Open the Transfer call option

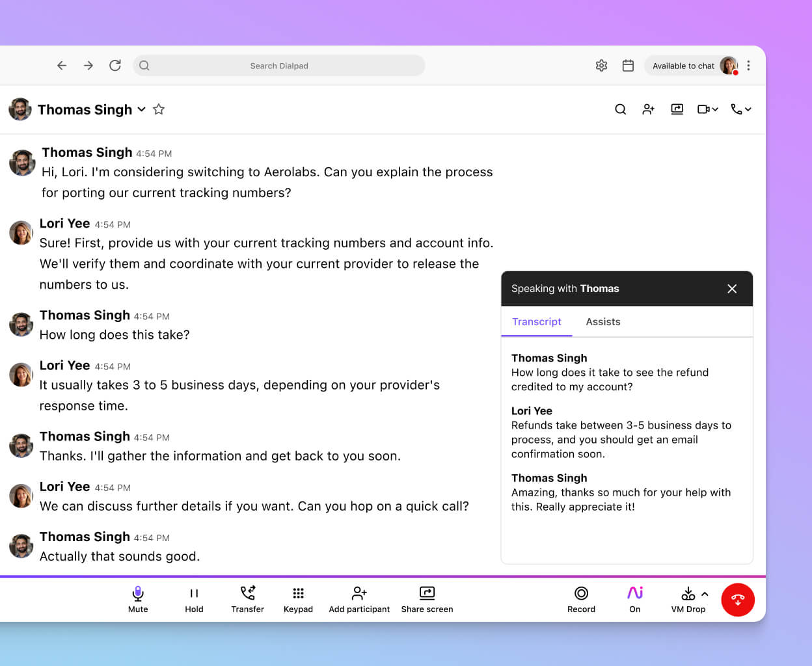click(247, 598)
